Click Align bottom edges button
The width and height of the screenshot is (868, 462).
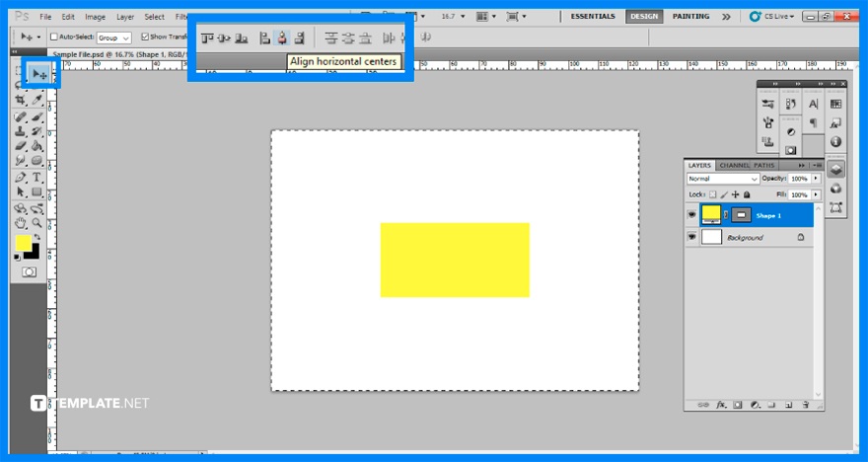[x=242, y=38]
